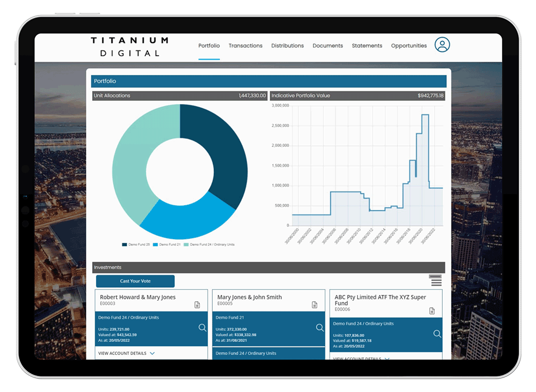Click the magnifier icon on Robert Howard's Demo Fund 24
Screen dimensions: 536x392
pos(202,328)
